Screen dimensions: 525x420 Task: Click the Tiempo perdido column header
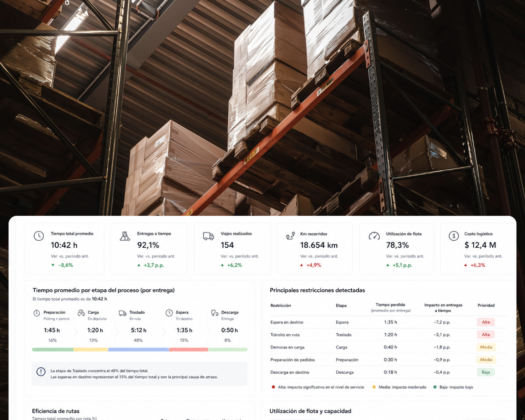coord(390,305)
